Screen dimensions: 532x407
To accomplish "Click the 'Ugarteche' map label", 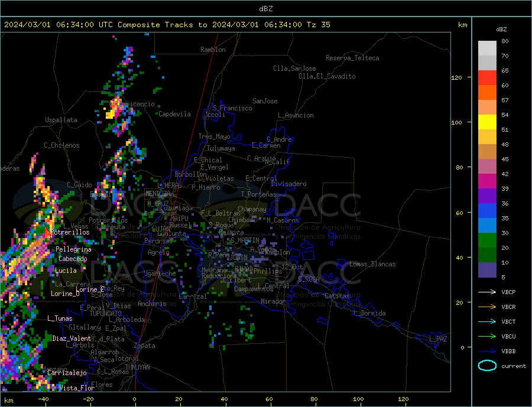I will tap(160, 273).
